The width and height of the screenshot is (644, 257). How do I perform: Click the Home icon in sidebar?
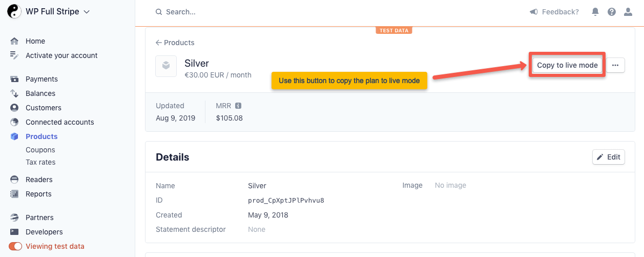pyautogui.click(x=14, y=41)
